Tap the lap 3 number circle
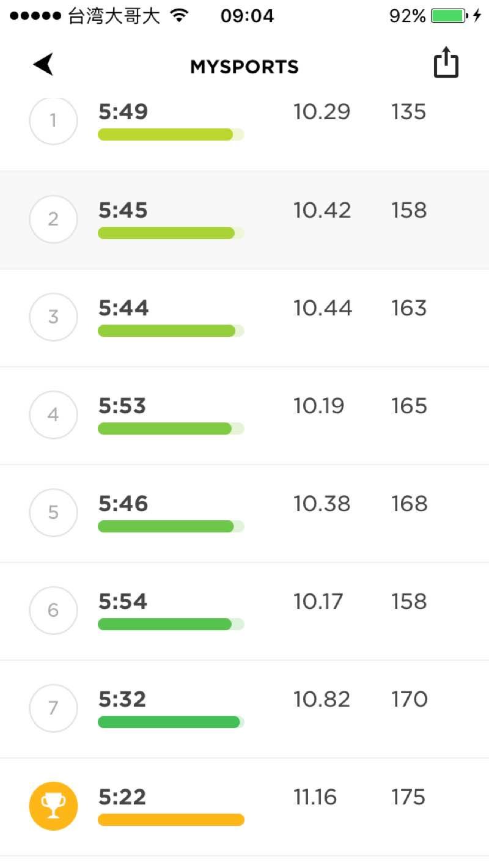 (x=53, y=317)
